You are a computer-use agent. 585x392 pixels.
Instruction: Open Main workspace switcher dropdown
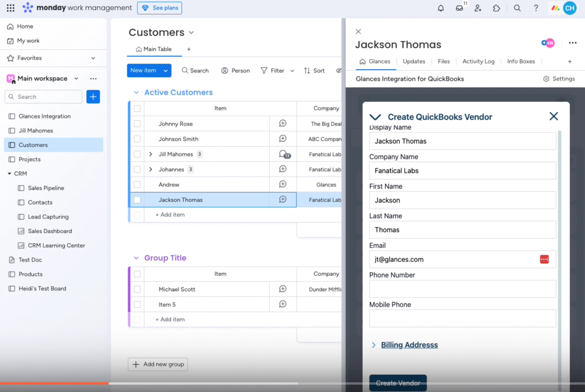pos(76,78)
